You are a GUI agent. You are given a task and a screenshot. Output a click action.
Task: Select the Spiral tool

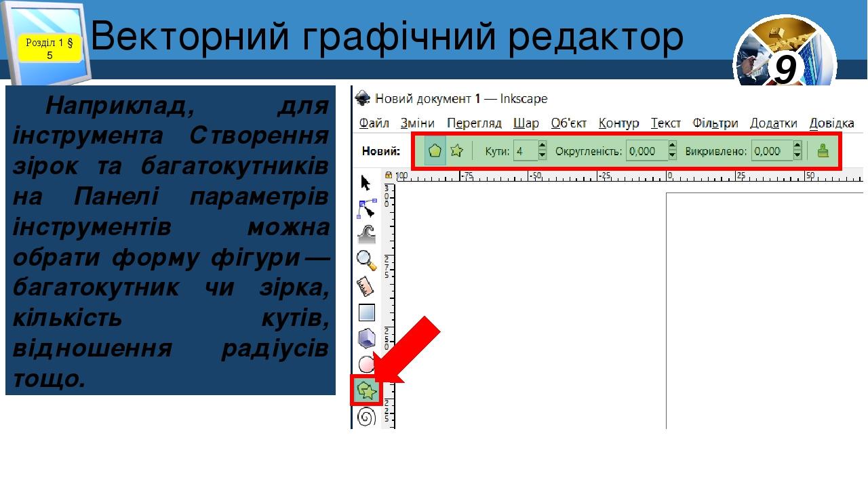367,417
